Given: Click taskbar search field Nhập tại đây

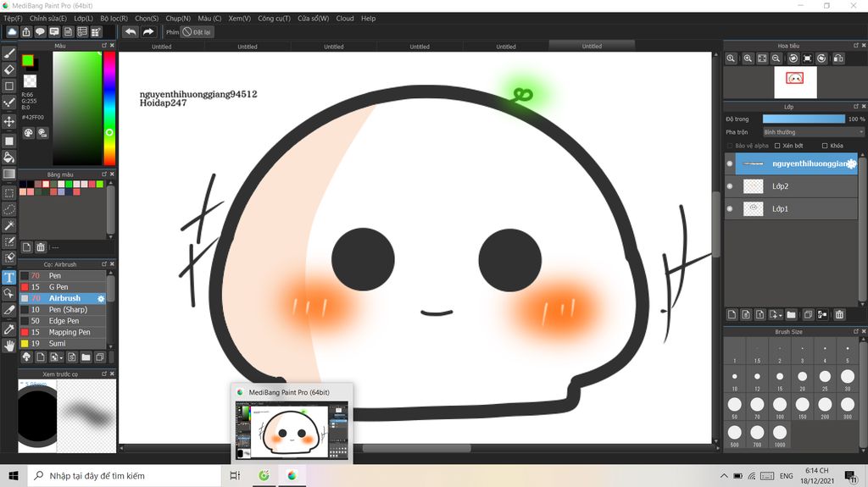Looking at the screenshot, I should [x=125, y=476].
